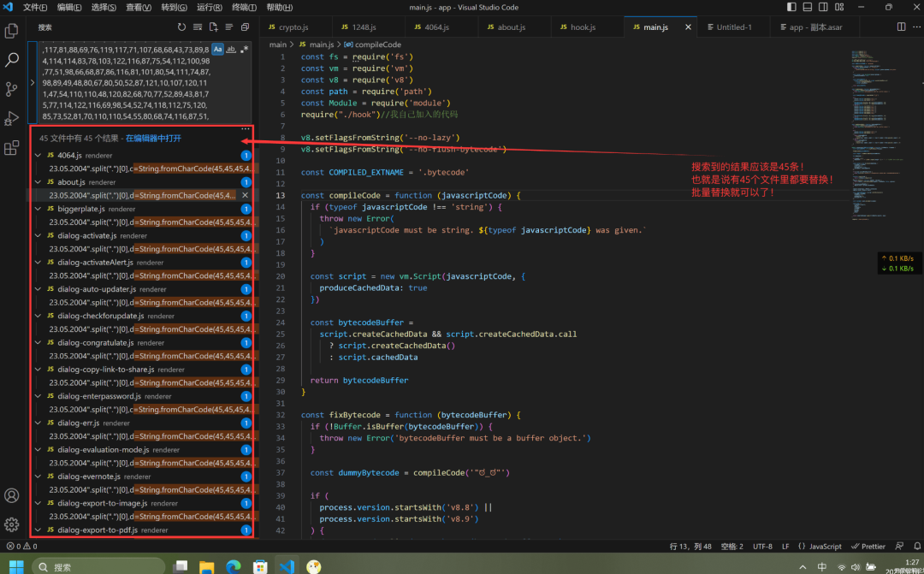Click 在编辑器中打开 link
The image size is (924, 574).
[x=153, y=139]
